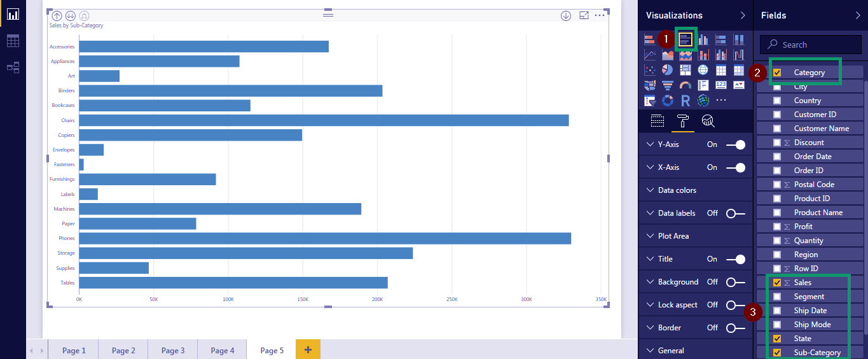Viewport: 868px width, 359px height.
Task: Check the Region field checkbox
Action: click(777, 255)
